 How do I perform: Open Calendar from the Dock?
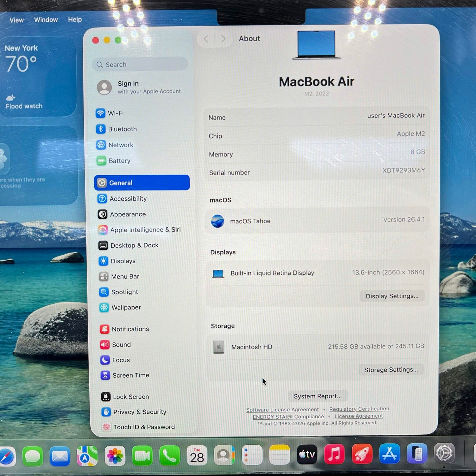click(x=197, y=456)
